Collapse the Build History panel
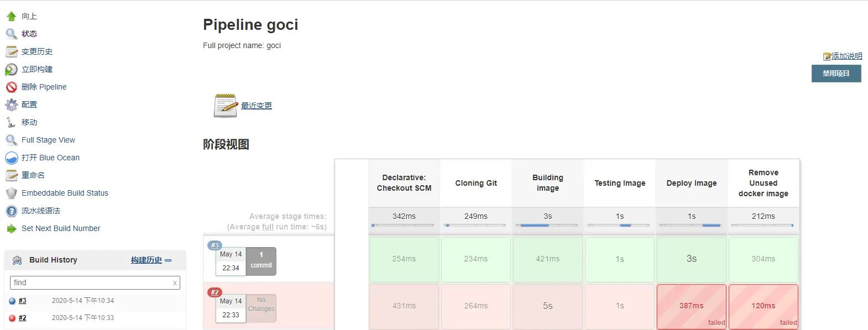The height and width of the screenshot is (330, 868). [169, 260]
